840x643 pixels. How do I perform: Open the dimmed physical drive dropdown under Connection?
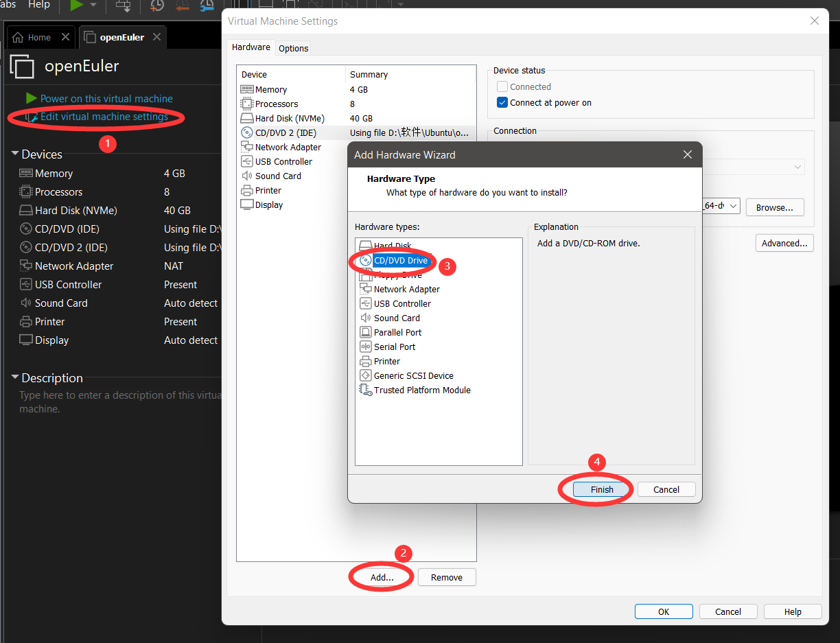[799, 167]
